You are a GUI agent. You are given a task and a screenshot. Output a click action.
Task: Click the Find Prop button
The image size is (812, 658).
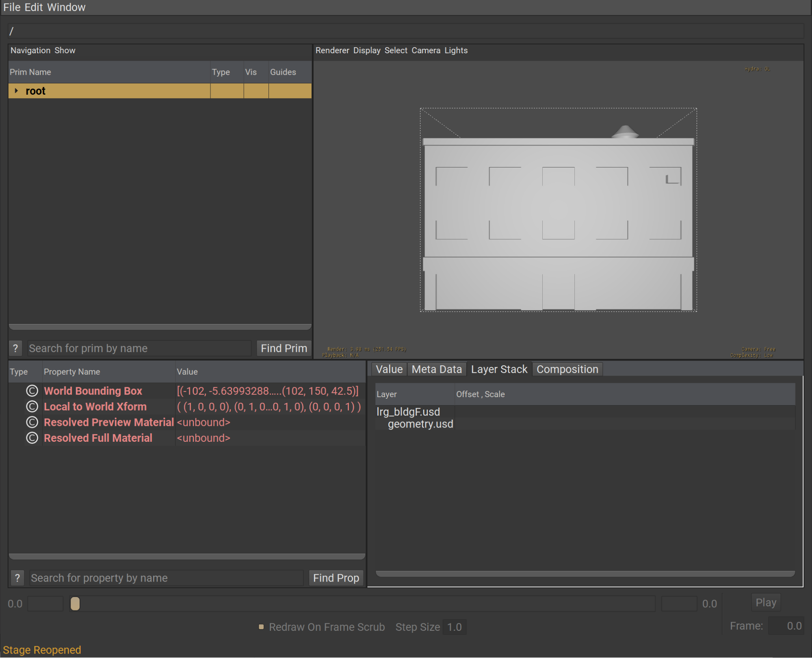tap(336, 578)
